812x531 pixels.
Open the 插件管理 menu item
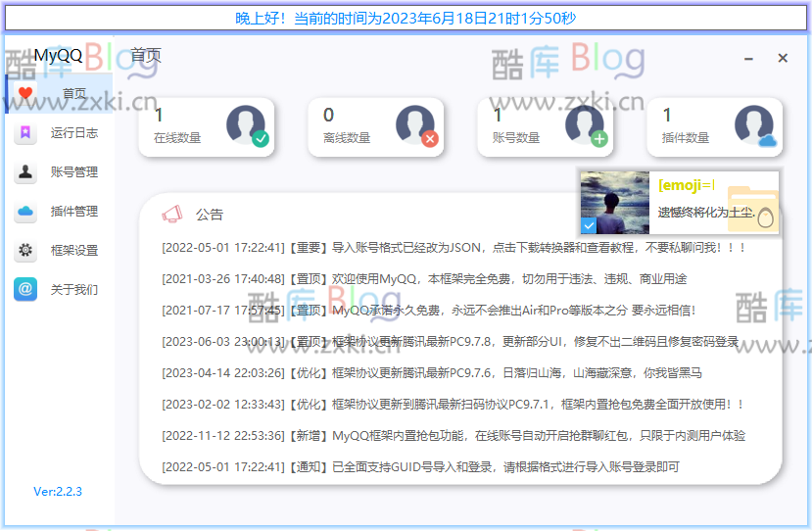click(59, 211)
